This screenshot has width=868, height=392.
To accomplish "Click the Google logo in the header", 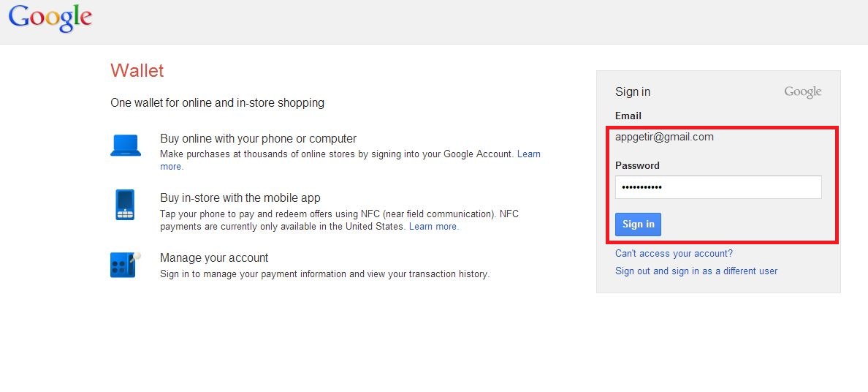I will (50, 18).
